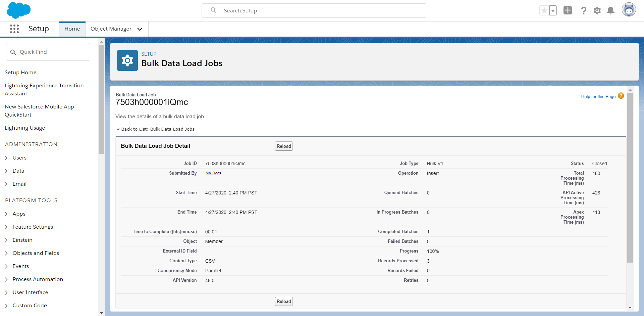Open the Object Manager tab
This screenshot has width=644, height=316.
[x=111, y=29]
